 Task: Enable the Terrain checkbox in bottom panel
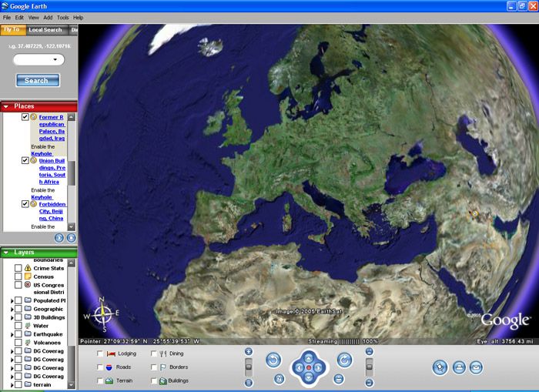tap(99, 380)
